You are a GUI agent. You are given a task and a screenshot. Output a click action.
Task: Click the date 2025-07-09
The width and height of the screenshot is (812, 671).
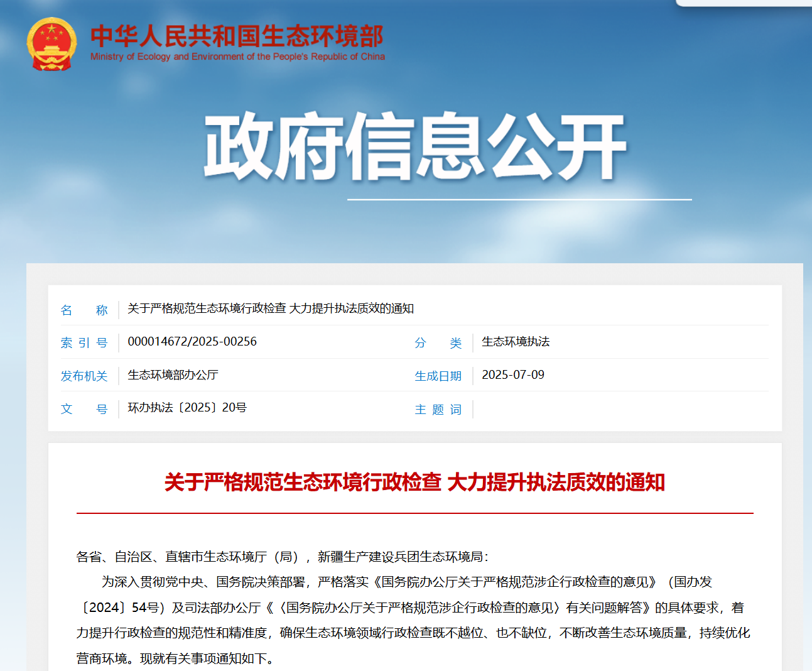513,375
